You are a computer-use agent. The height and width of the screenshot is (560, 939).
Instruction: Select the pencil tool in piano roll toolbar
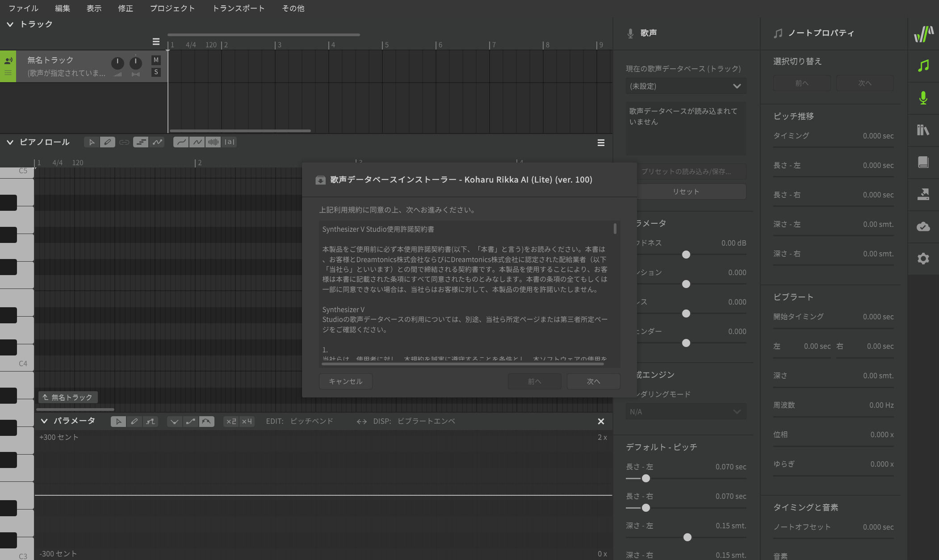[x=107, y=142]
